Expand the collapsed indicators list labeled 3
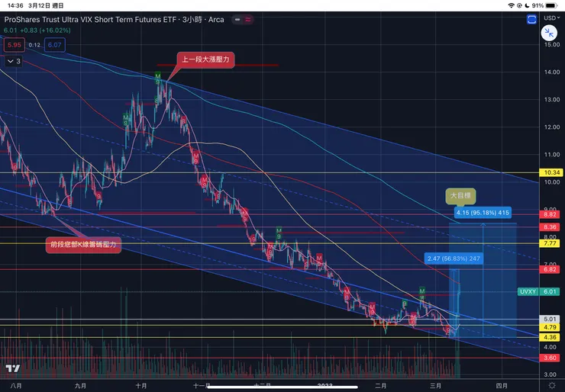This screenshot has width=565, height=392. (x=14, y=61)
